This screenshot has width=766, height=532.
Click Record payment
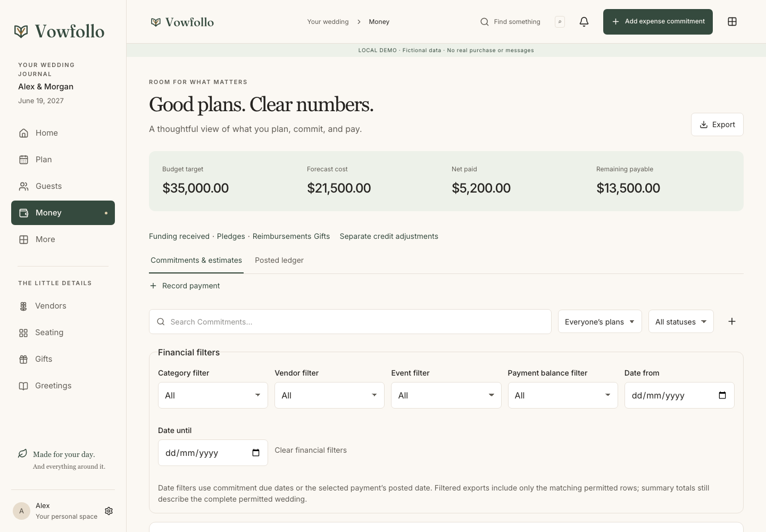pos(185,286)
